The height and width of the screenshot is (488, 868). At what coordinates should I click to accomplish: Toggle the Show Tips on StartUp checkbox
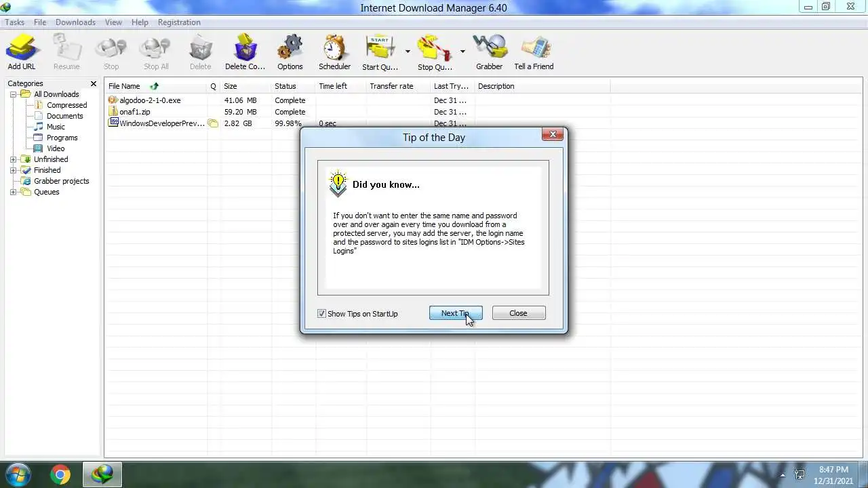pos(321,314)
